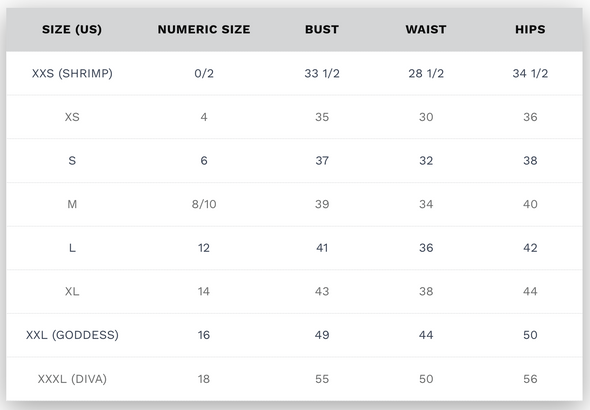Screen dimensions: 590x410
Task: Click hips value 56 in last row
Action: click(x=530, y=379)
